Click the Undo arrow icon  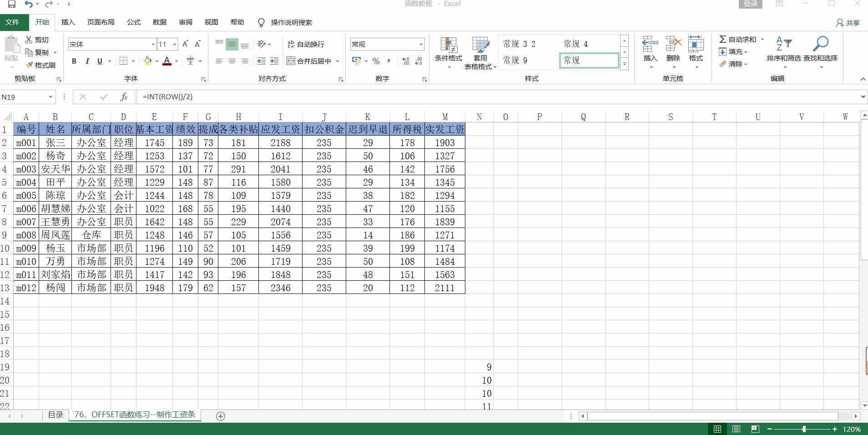[29, 4]
